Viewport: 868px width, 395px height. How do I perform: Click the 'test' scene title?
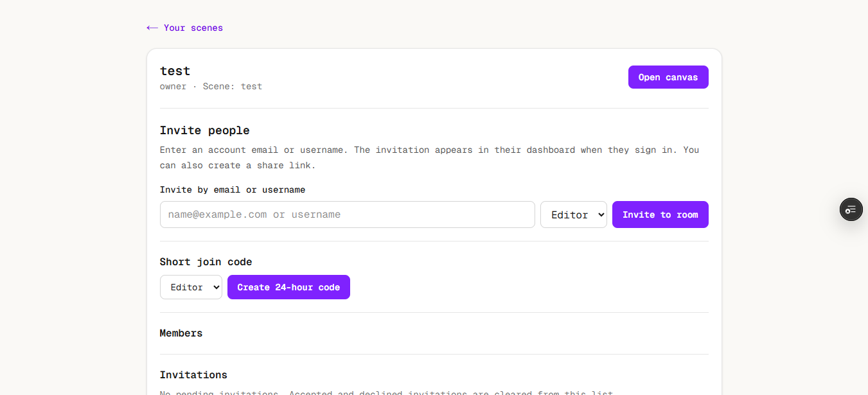pyautogui.click(x=175, y=71)
